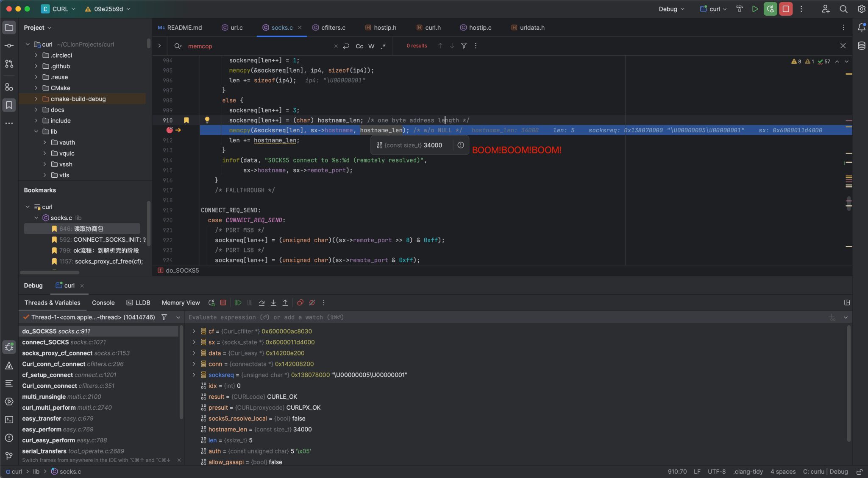Viewport: 868px width, 478px height.
Task: Open the Commit tool window icon
Action: pos(9,45)
